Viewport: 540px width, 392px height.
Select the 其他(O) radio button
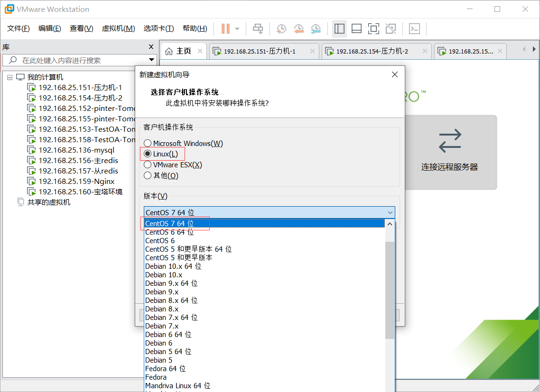[161, 175]
